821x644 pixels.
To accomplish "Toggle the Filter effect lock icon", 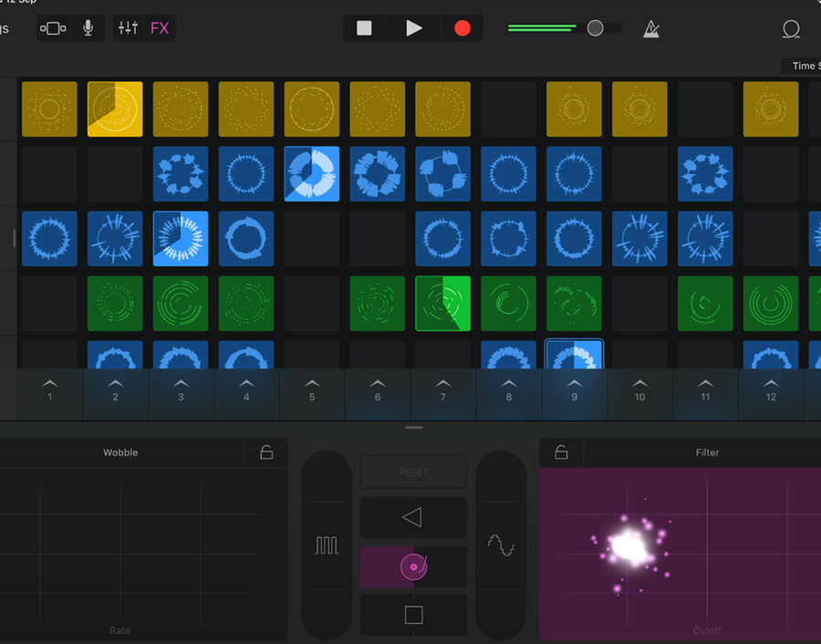I will tap(561, 452).
